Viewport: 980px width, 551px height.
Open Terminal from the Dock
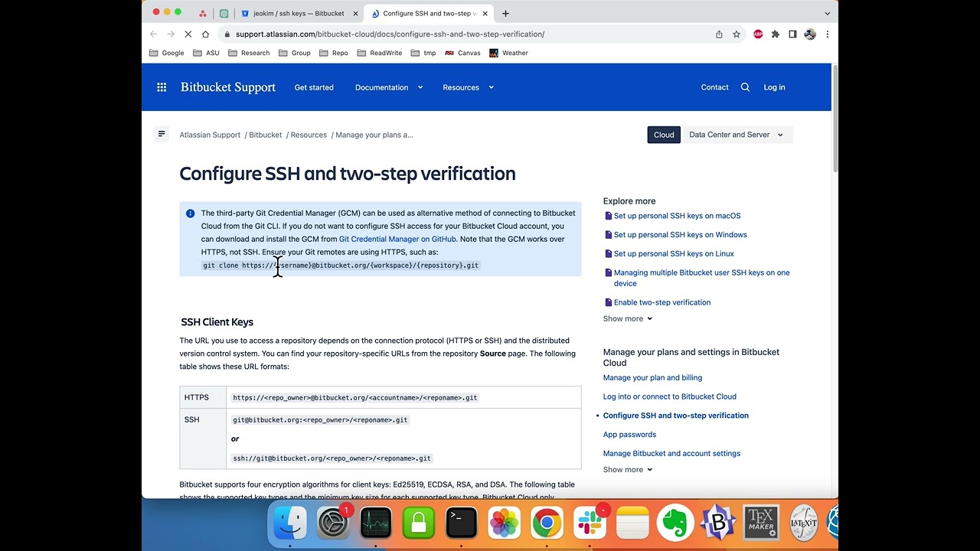462,523
